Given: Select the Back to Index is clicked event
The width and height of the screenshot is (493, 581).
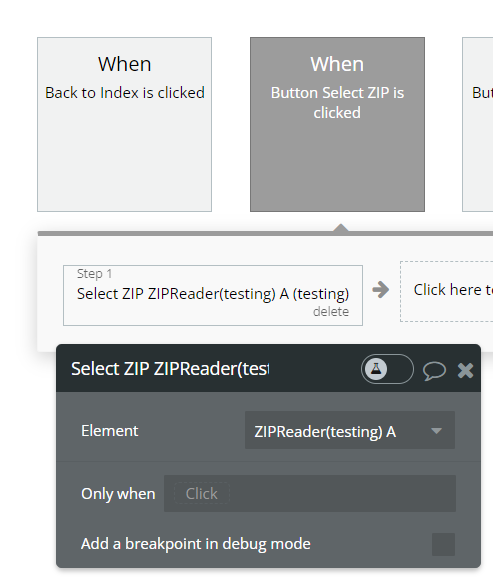Looking at the screenshot, I should [124, 124].
